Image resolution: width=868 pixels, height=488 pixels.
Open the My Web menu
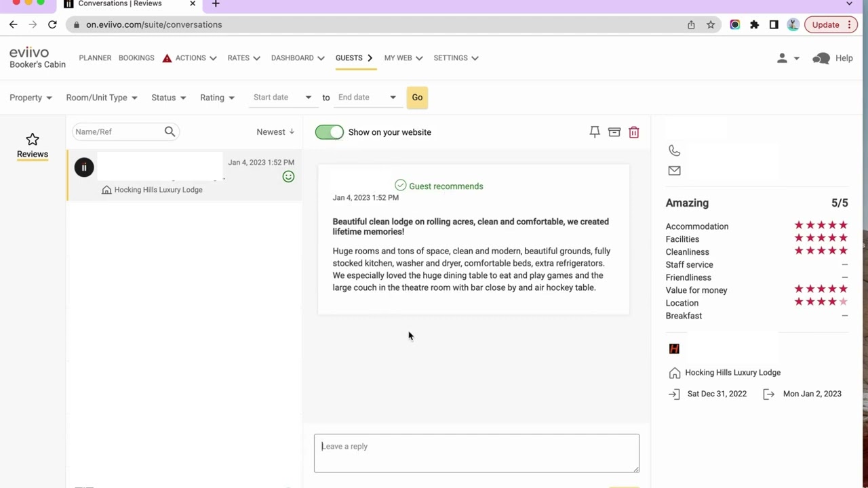pyautogui.click(x=403, y=58)
